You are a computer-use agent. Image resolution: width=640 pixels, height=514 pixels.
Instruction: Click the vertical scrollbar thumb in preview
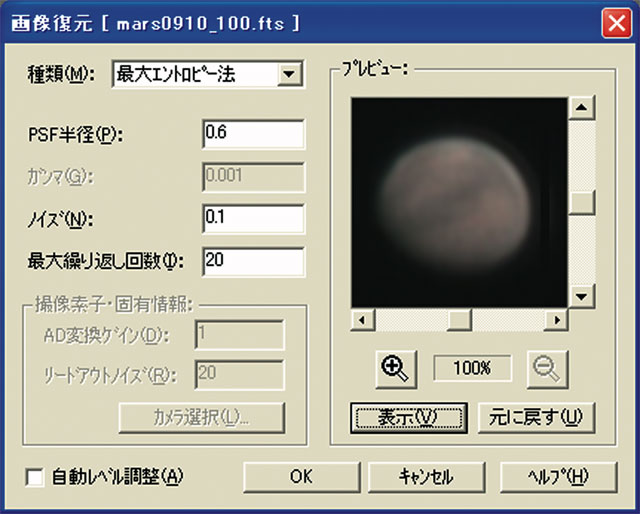pos(580,200)
